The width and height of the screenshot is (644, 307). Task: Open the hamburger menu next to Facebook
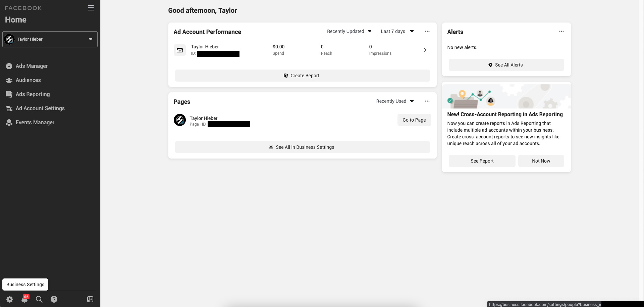click(x=91, y=8)
